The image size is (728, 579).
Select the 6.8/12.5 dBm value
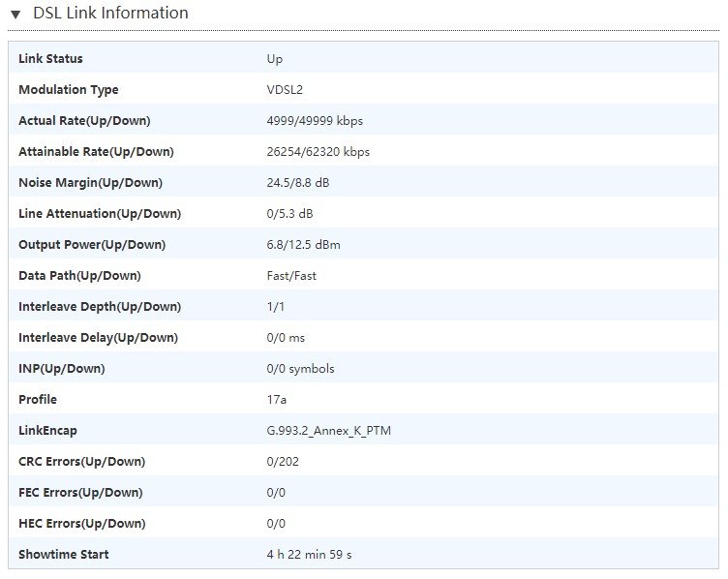303,245
